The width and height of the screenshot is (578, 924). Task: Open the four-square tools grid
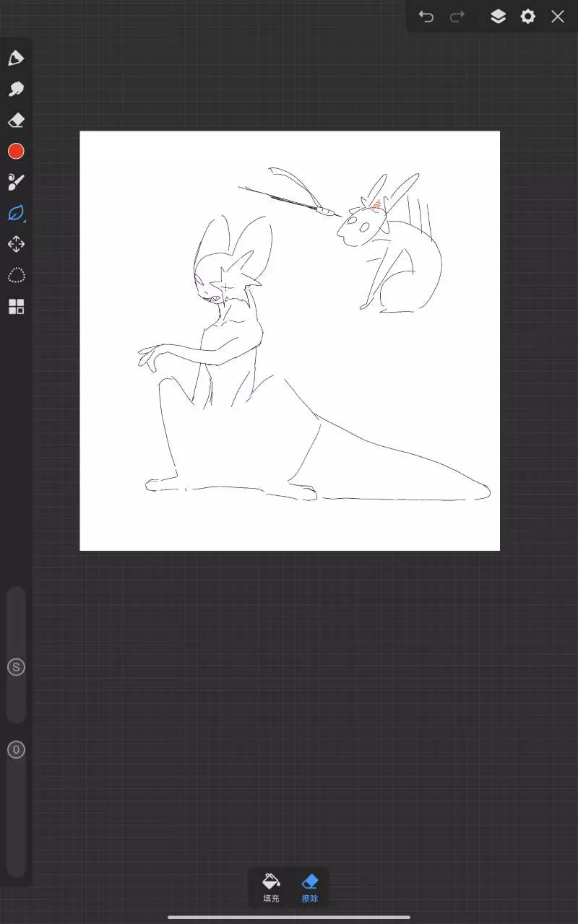pos(16,307)
